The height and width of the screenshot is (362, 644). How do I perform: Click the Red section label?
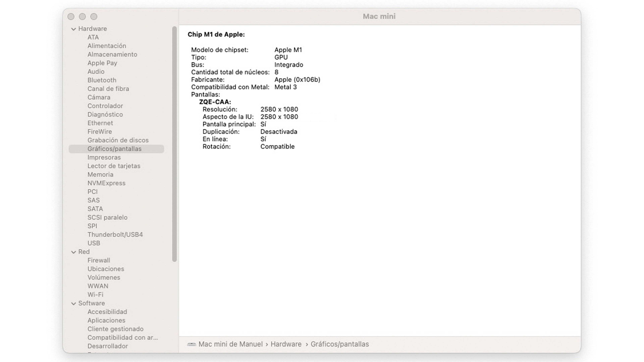click(x=84, y=252)
